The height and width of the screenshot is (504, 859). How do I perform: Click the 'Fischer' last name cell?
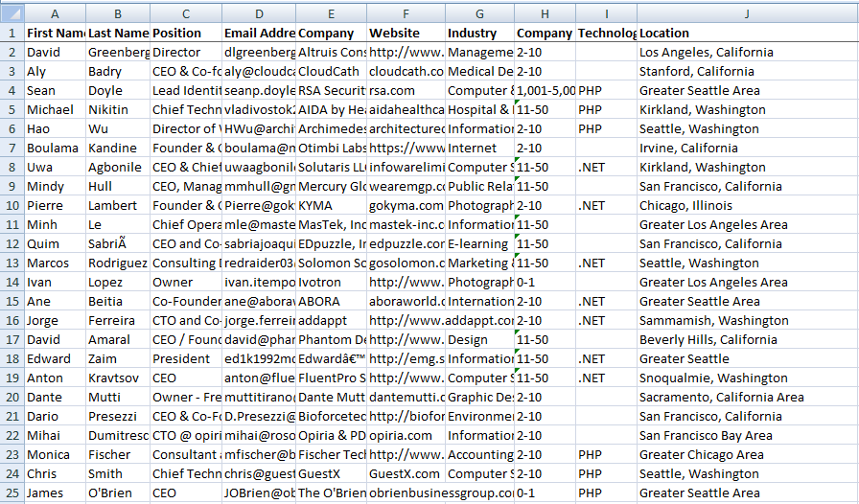[118, 455]
